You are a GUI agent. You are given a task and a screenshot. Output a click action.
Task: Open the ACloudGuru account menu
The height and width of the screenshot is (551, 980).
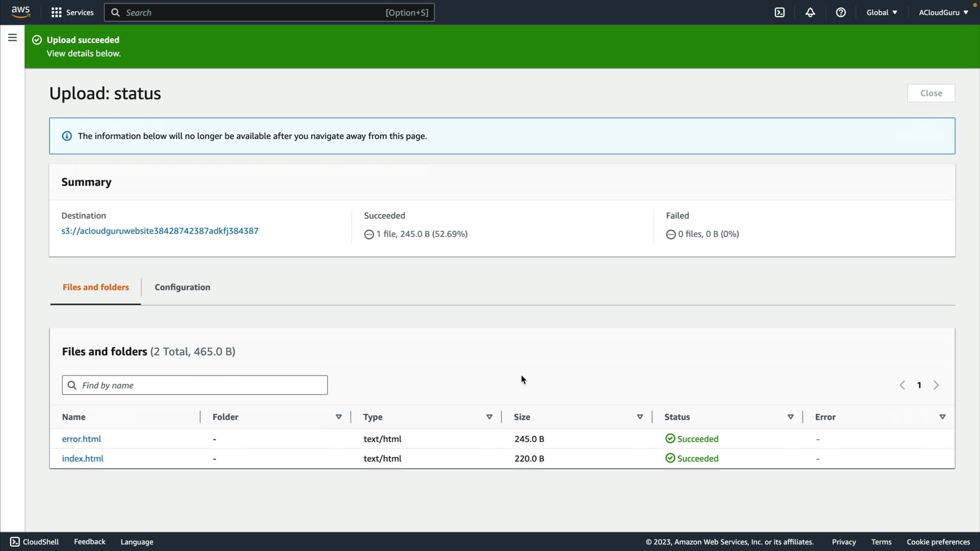943,12
